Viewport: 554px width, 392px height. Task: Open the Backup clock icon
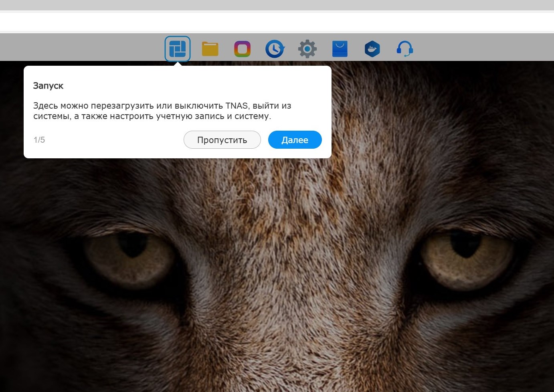275,49
